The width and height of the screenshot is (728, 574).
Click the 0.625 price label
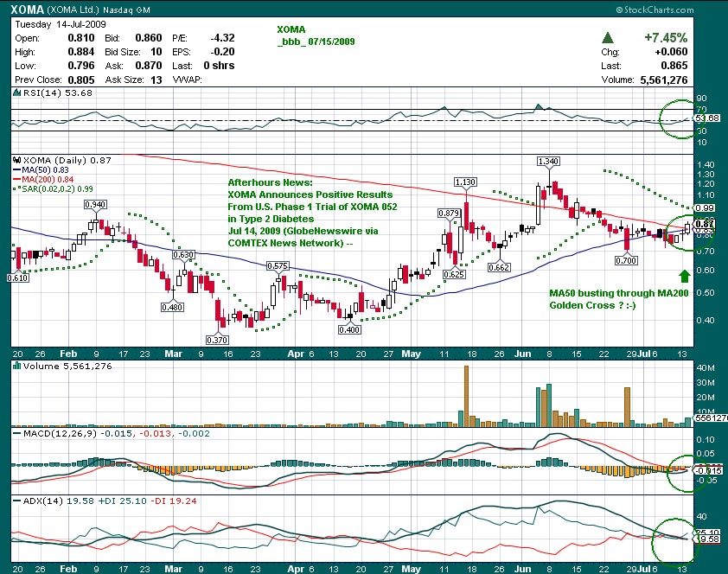[454, 274]
